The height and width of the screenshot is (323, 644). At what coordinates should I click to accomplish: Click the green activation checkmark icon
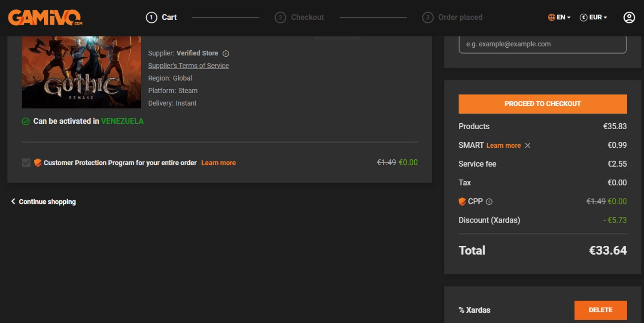(26, 122)
